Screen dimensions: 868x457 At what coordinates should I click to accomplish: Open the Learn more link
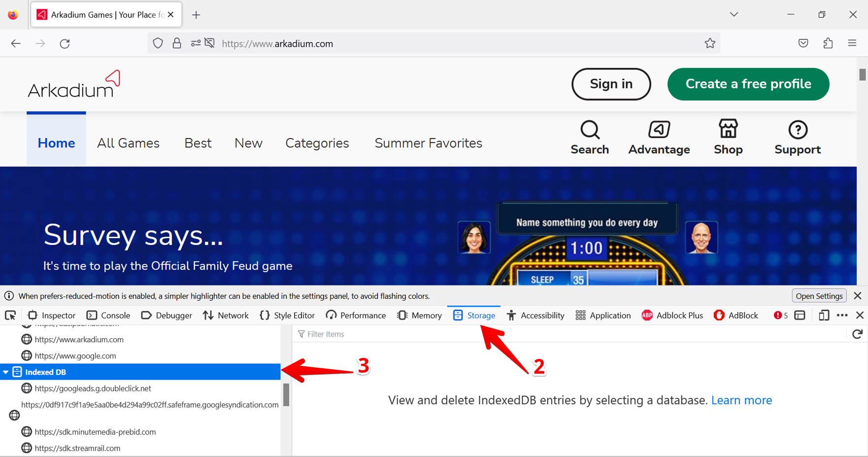[x=741, y=400]
